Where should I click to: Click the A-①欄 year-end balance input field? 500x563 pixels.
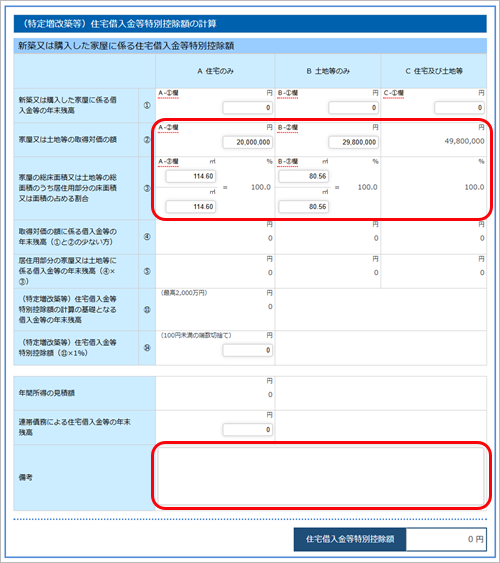point(247,108)
